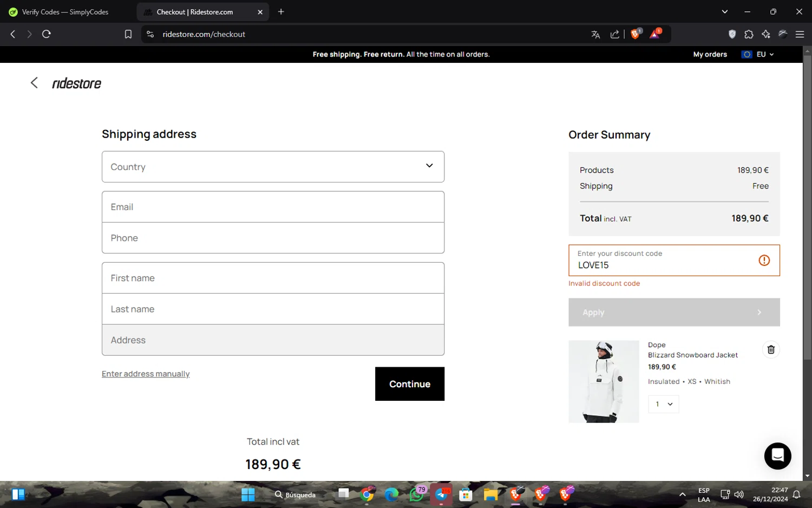The width and height of the screenshot is (812, 508).
Task: Open the Leo AI sparkle icon
Action: point(765,34)
